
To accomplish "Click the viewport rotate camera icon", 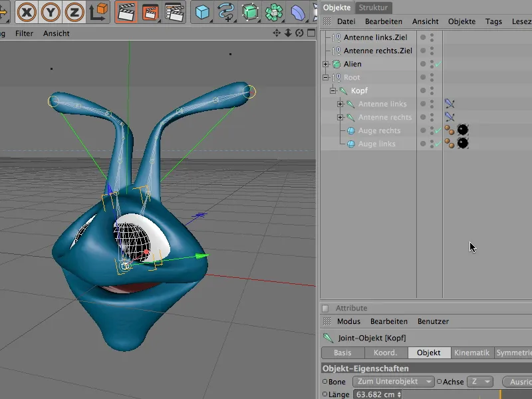I will pyautogui.click(x=299, y=33).
